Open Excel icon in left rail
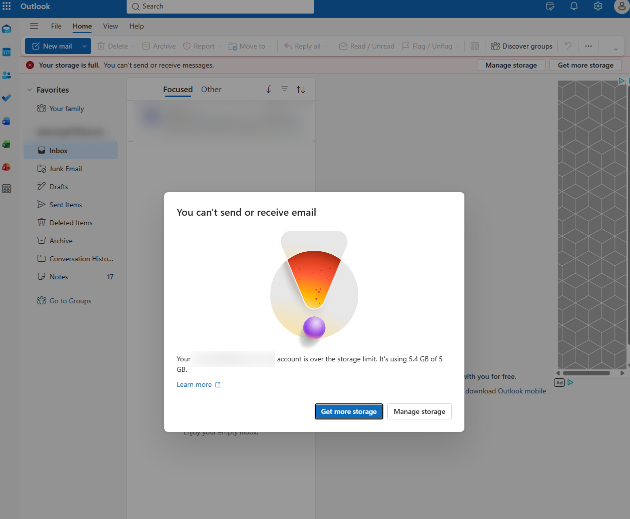630x519 pixels. 6,144
